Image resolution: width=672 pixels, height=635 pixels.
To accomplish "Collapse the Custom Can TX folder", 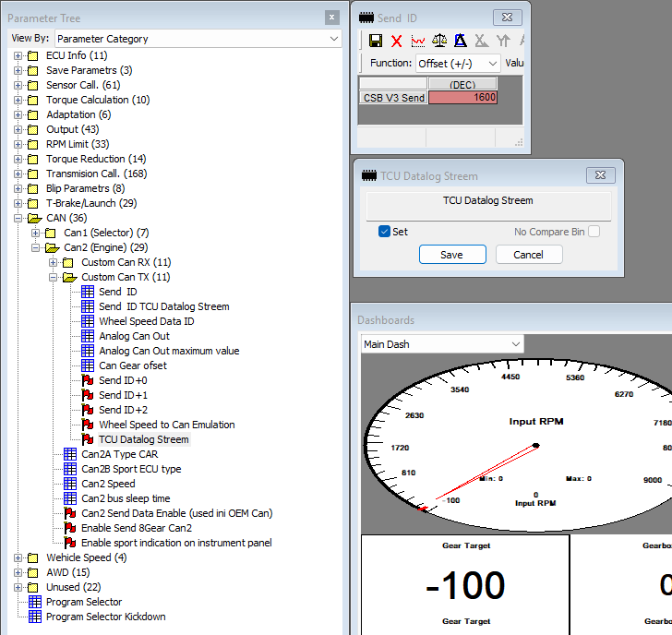I will tap(54, 277).
